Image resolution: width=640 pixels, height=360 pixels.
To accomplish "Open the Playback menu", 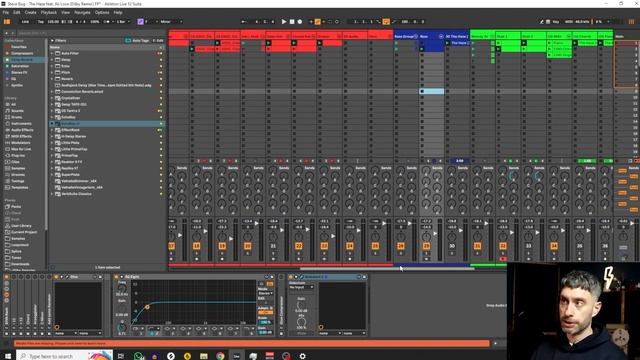I will 49,13.
